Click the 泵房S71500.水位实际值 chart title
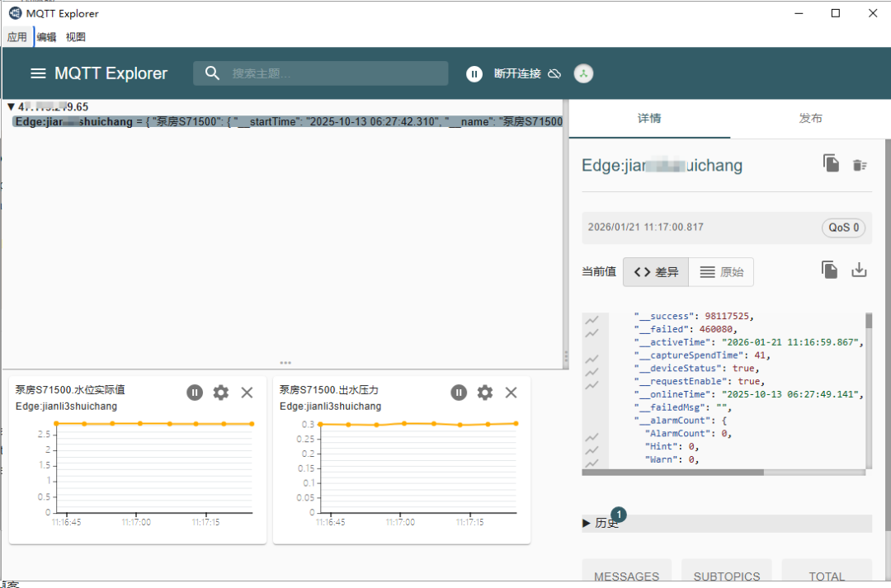Image resolution: width=891 pixels, height=588 pixels. (x=70, y=390)
